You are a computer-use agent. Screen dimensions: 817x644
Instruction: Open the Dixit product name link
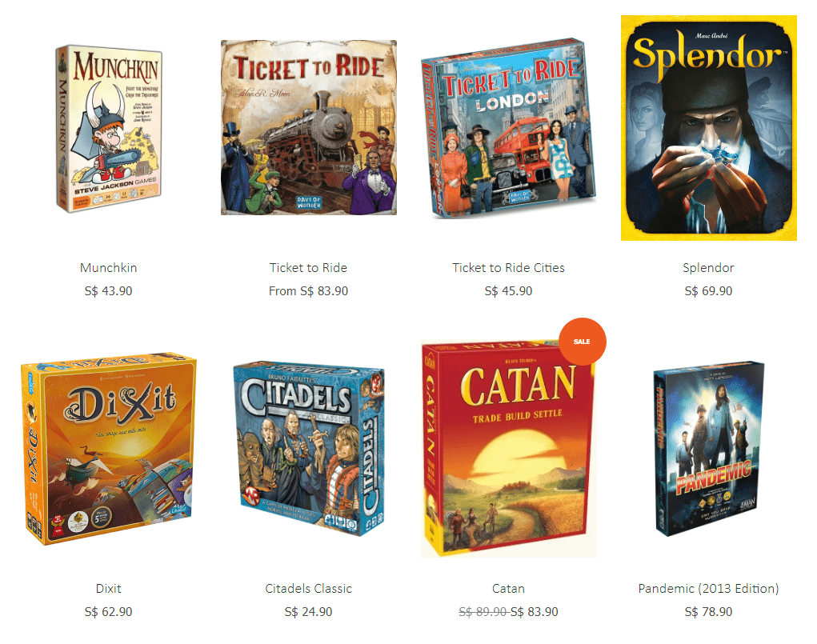point(108,589)
